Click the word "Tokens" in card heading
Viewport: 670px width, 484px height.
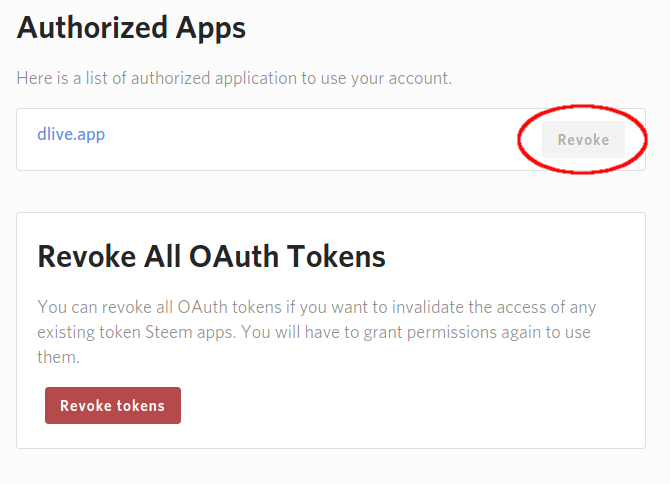pos(336,256)
